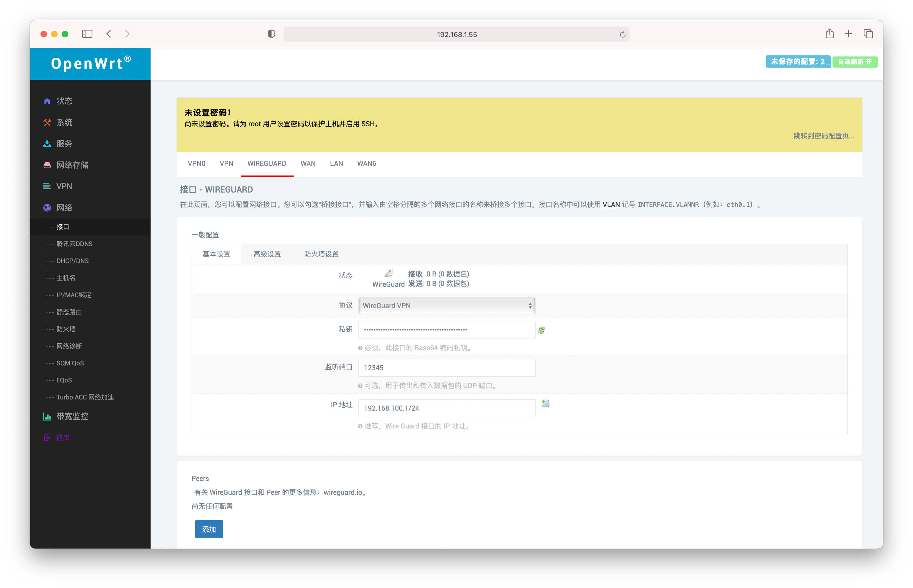Open the 防火墙设置 tab

tap(321, 254)
